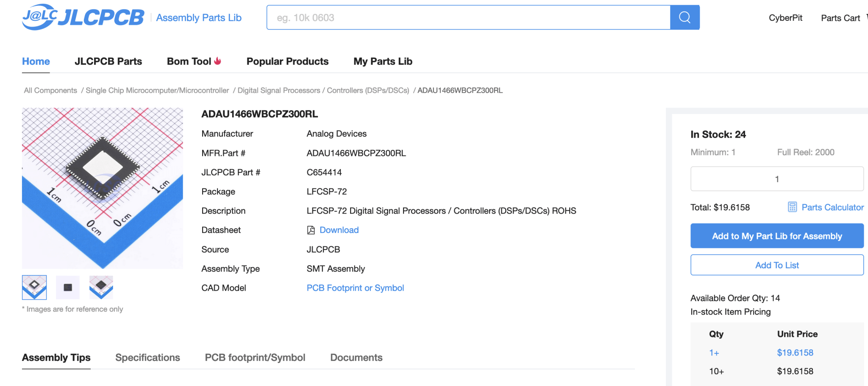Screen dimensions: 868x386
Task: Open the Popular Products menu item
Action: coord(287,61)
